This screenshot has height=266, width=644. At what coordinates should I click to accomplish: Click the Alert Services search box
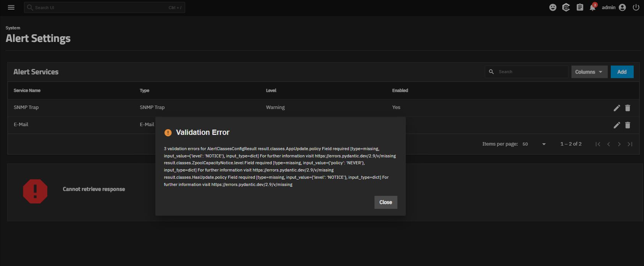[x=531, y=72]
